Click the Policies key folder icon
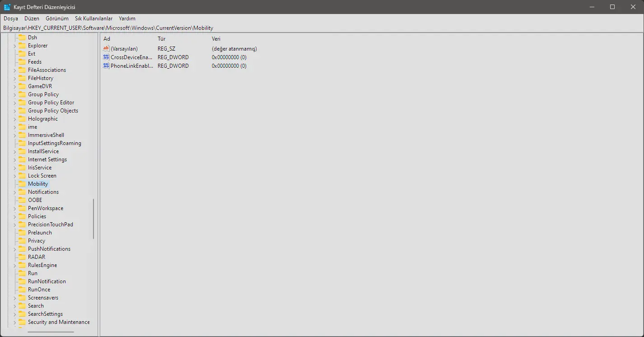 (22, 216)
